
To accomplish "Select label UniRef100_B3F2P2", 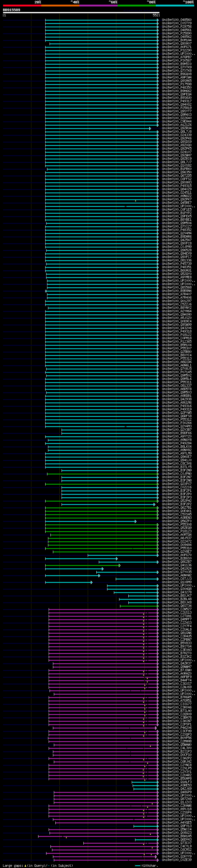I will (177, 504).
